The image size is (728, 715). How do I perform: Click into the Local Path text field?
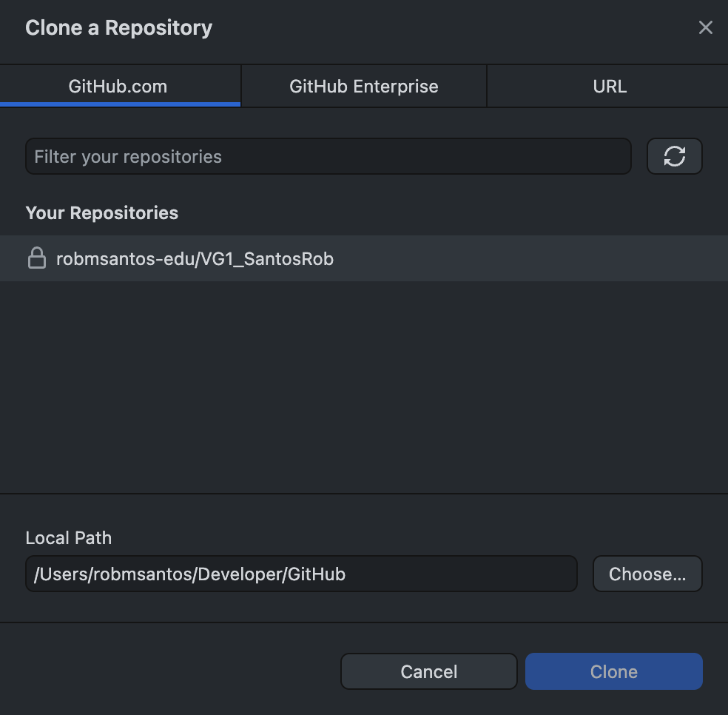click(x=300, y=574)
